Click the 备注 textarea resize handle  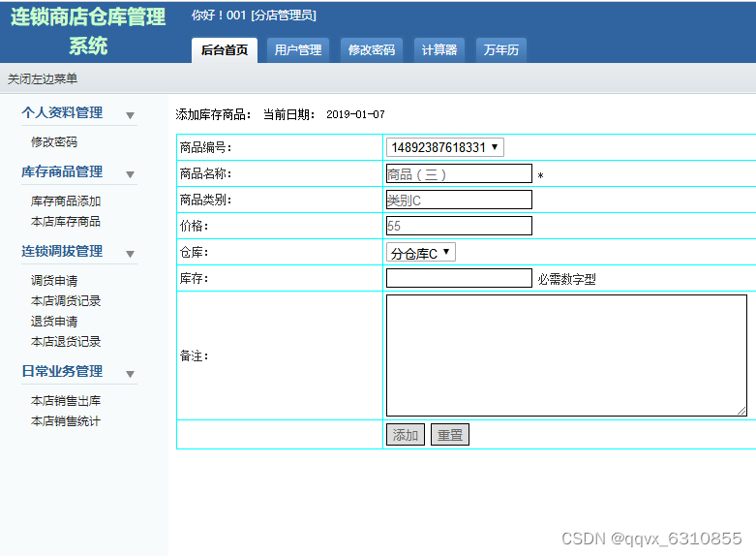pyautogui.click(x=742, y=411)
